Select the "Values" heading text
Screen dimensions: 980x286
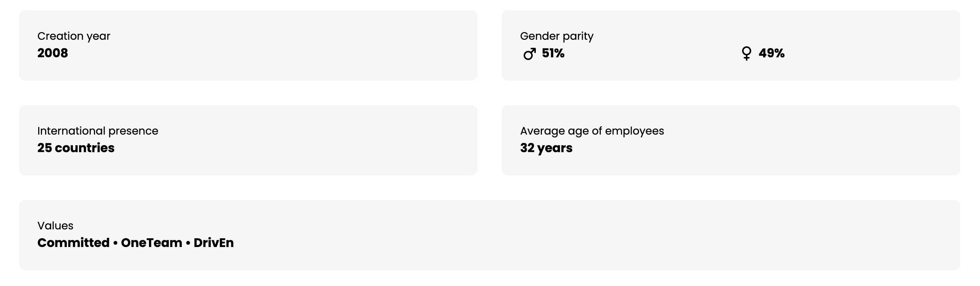pyautogui.click(x=55, y=226)
